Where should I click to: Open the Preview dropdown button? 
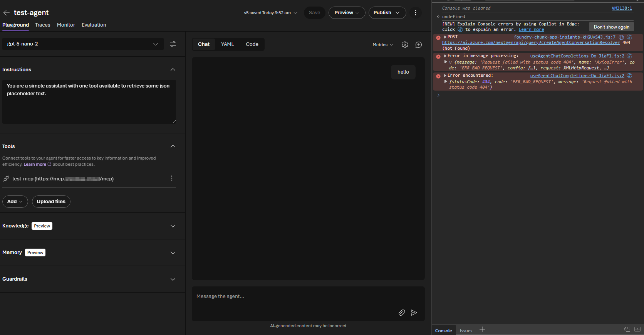click(x=347, y=13)
